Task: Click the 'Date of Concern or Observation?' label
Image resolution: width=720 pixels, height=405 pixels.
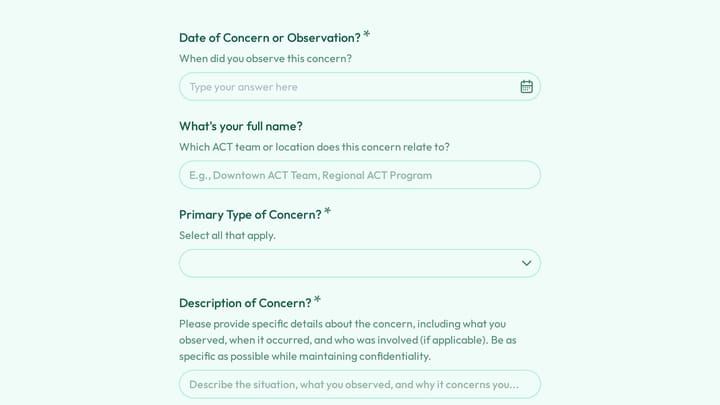Action: pos(270,38)
